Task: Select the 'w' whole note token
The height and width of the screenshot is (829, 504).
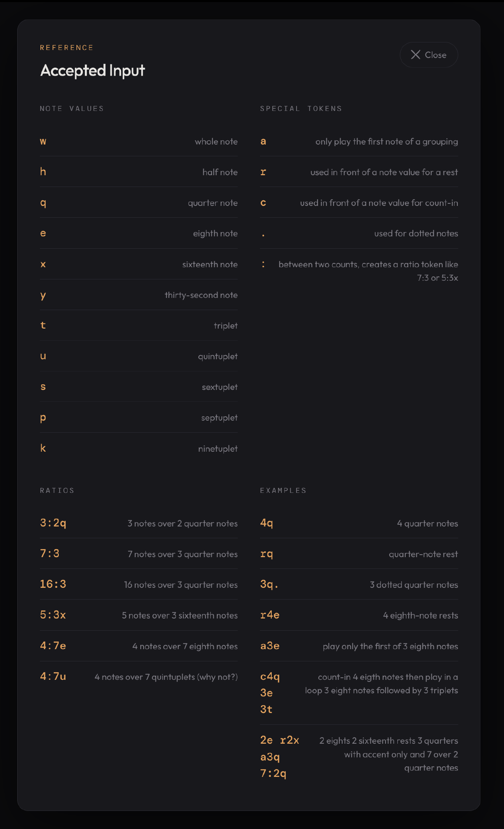Action: pos(43,142)
